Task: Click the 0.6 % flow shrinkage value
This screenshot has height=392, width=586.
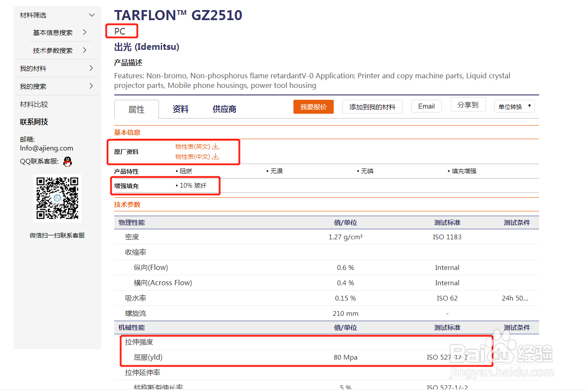Action: (346, 267)
